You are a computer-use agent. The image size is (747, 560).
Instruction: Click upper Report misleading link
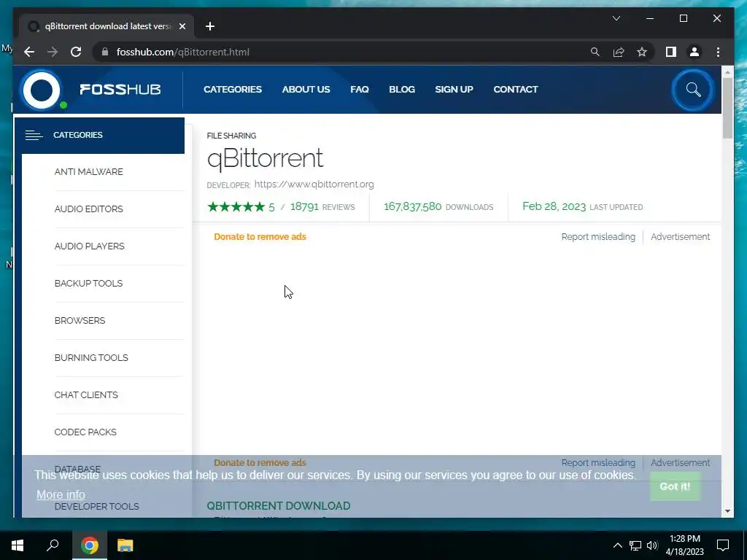click(x=598, y=237)
